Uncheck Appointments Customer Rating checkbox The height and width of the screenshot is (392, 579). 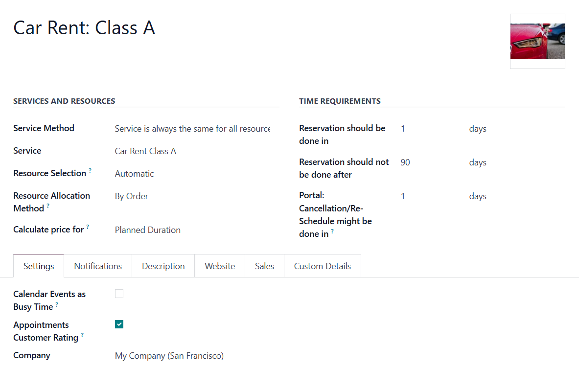(x=119, y=324)
